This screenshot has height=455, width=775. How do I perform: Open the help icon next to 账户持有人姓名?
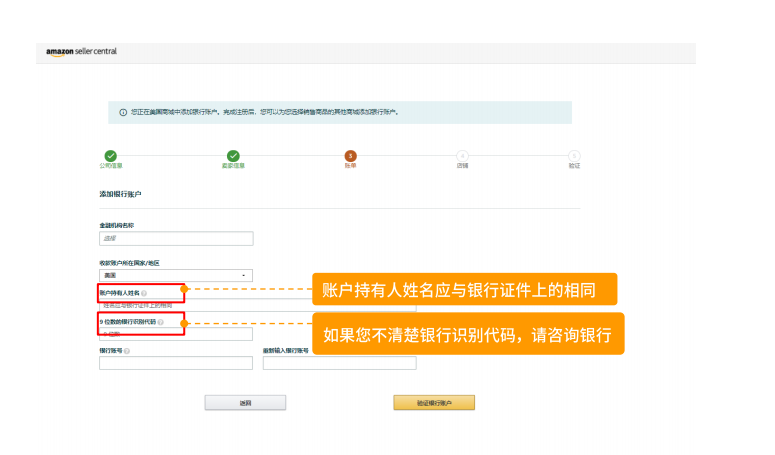coord(144,293)
